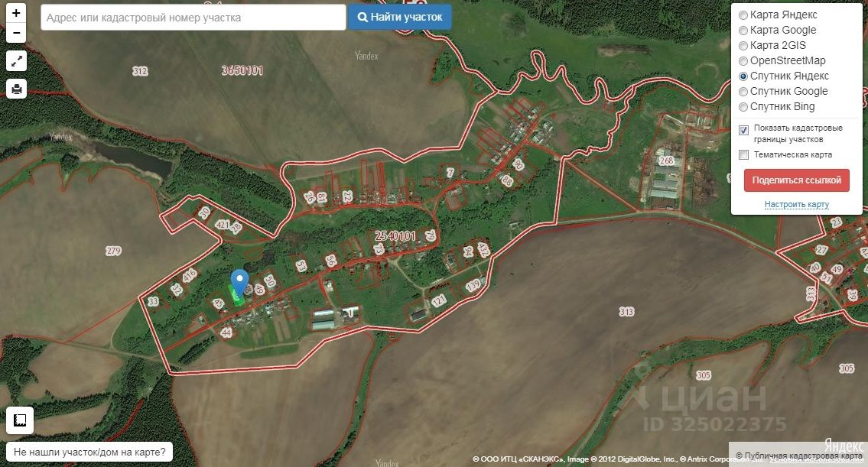Viewport: 868px width, 467px height.
Task: Zoom in with the plus button
Action: tap(16, 13)
